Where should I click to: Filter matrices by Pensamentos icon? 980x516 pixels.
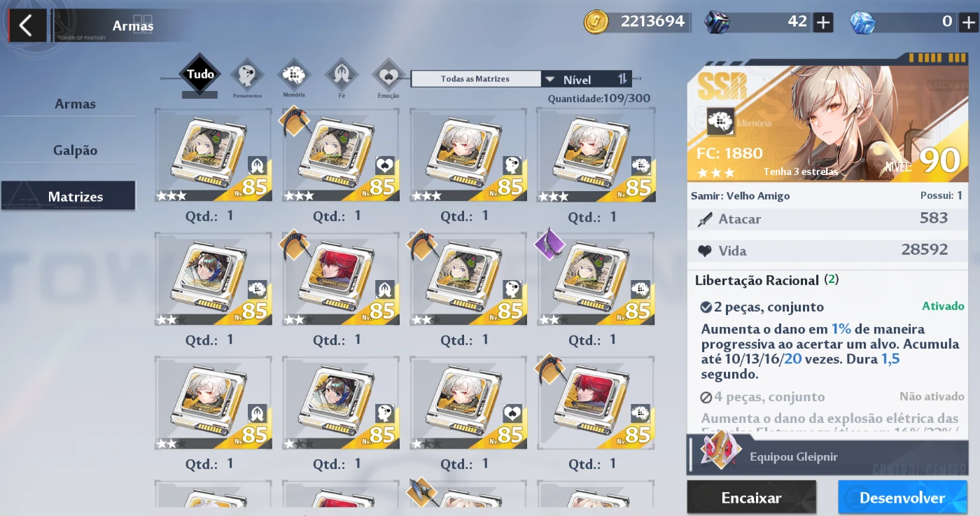[x=247, y=75]
